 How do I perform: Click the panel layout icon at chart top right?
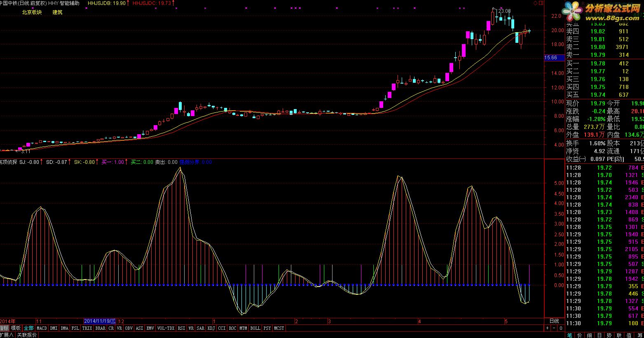pyautogui.click(x=541, y=3)
